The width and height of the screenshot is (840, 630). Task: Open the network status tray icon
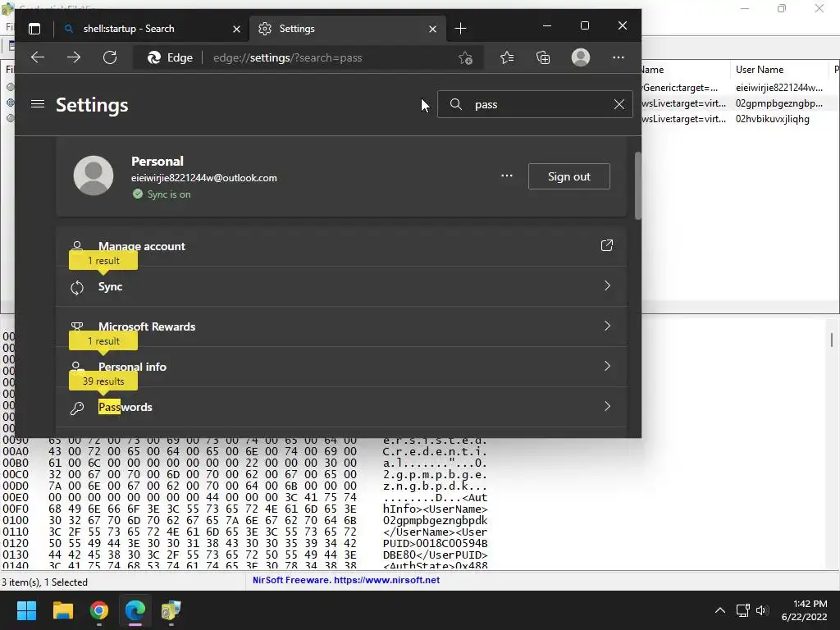pos(742,610)
